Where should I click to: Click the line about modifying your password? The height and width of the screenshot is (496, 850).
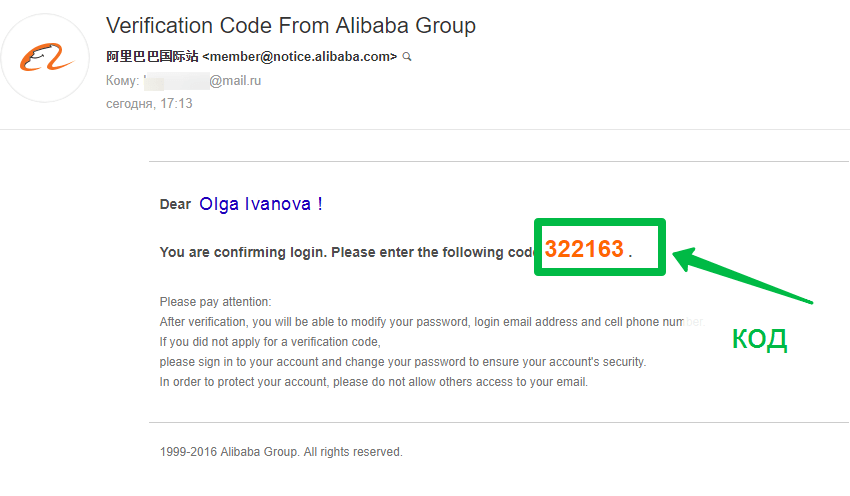coord(420,322)
